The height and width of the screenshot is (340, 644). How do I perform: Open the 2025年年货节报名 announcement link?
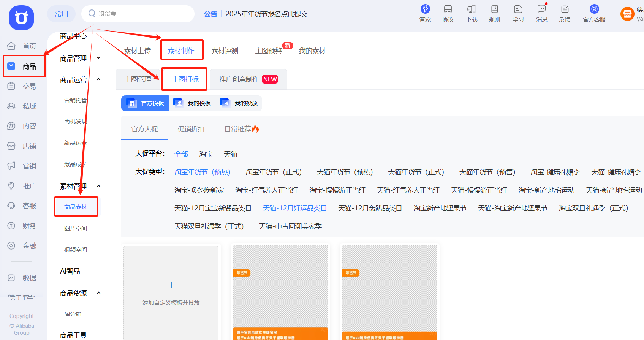click(267, 14)
